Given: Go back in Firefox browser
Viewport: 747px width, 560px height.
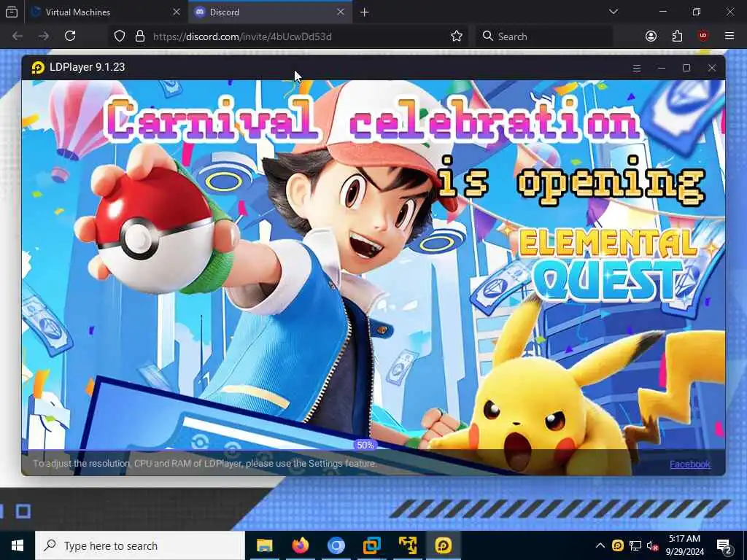Looking at the screenshot, I should (x=18, y=36).
